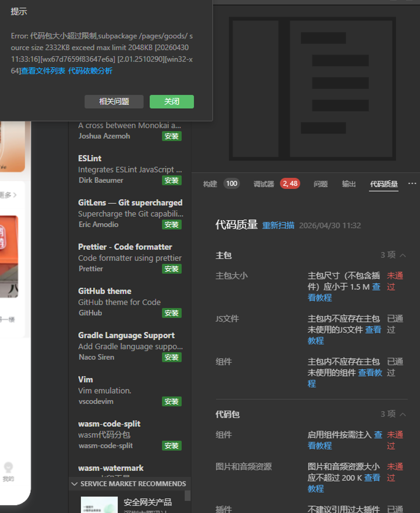Switch to the 输出 tab
The width and height of the screenshot is (420, 513).
(349, 184)
